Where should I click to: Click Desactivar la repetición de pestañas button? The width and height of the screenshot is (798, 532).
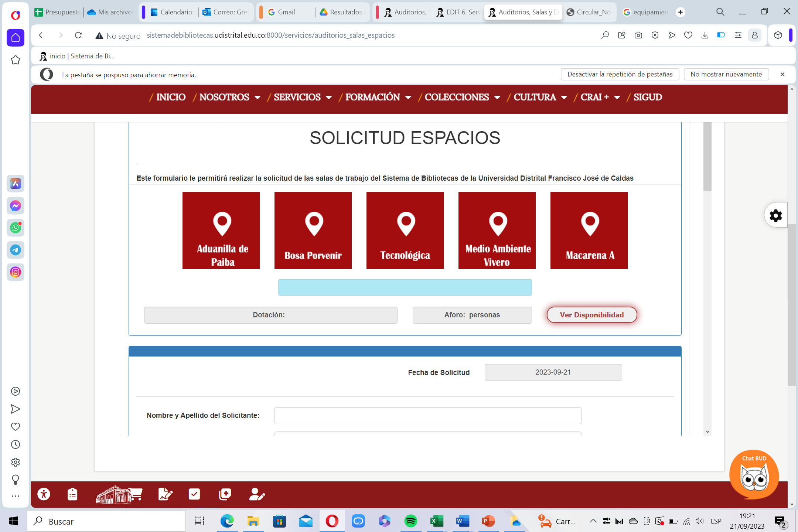620,74
